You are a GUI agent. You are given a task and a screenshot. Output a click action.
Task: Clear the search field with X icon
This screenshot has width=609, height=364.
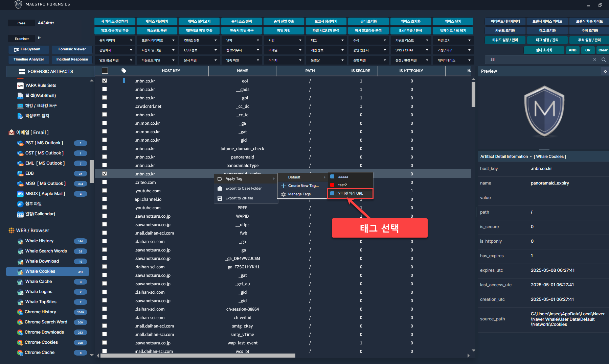point(595,59)
